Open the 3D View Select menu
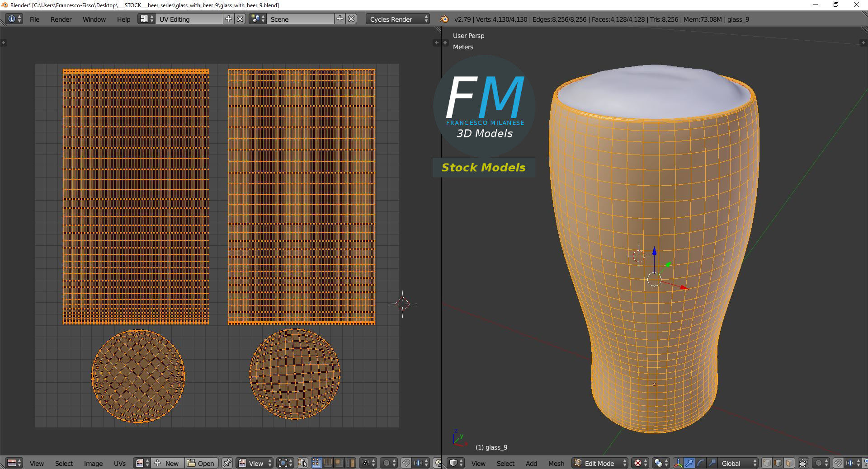 pyautogui.click(x=505, y=464)
